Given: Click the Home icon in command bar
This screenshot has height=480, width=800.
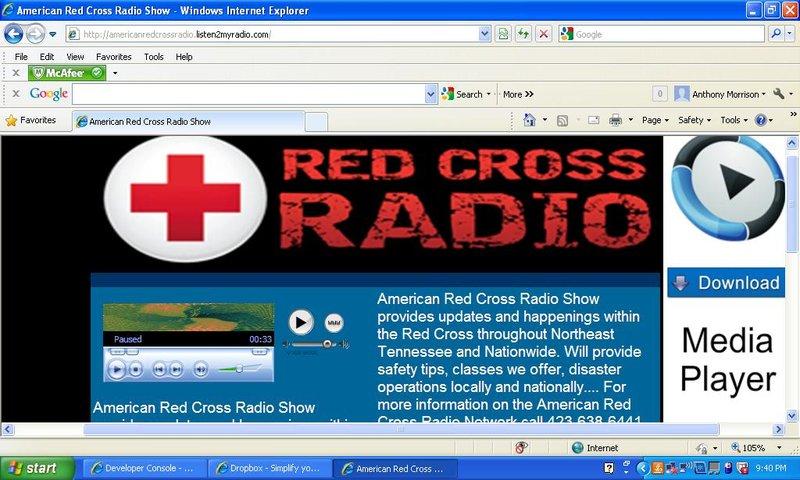Looking at the screenshot, I should point(530,120).
